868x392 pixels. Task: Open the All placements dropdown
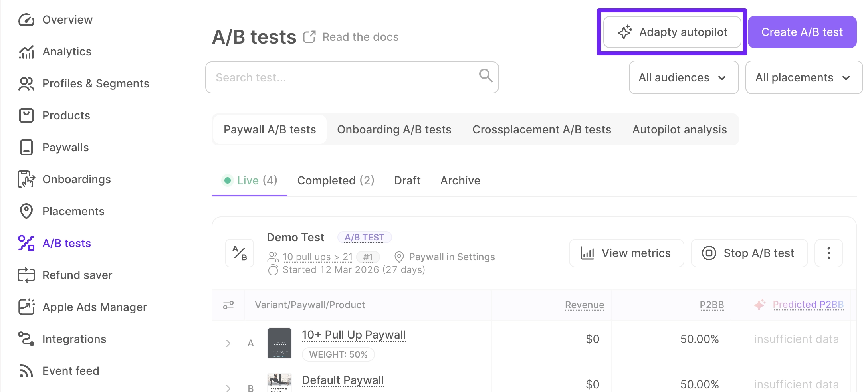click(x=803, y=77)
